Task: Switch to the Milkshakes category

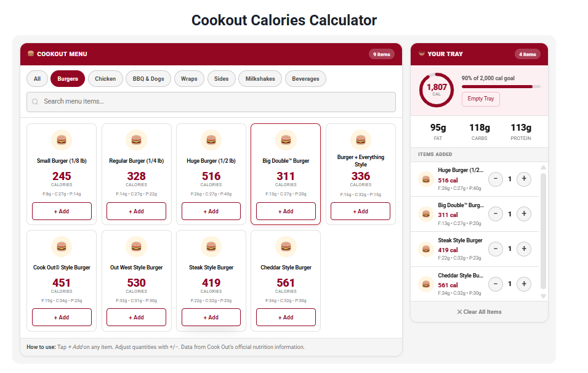Action: [x=260, y=79]
